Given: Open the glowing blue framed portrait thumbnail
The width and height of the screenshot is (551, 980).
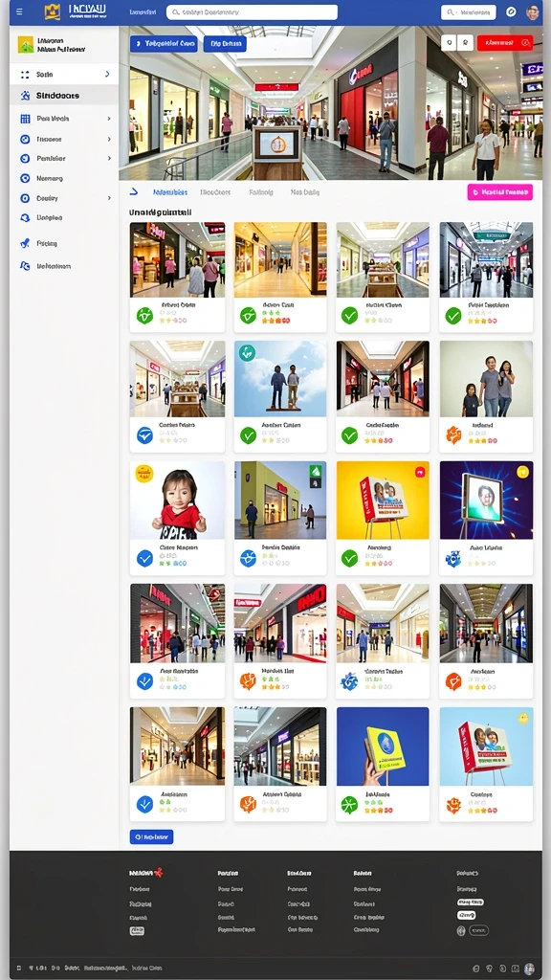Looking at the screenshot, I should (486, 500).
